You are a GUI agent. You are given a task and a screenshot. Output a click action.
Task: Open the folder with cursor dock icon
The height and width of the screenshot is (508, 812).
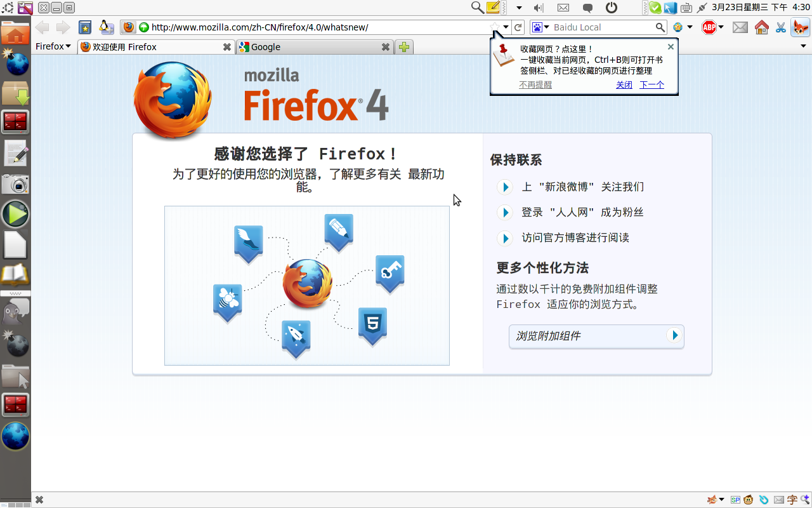[15, 377]
